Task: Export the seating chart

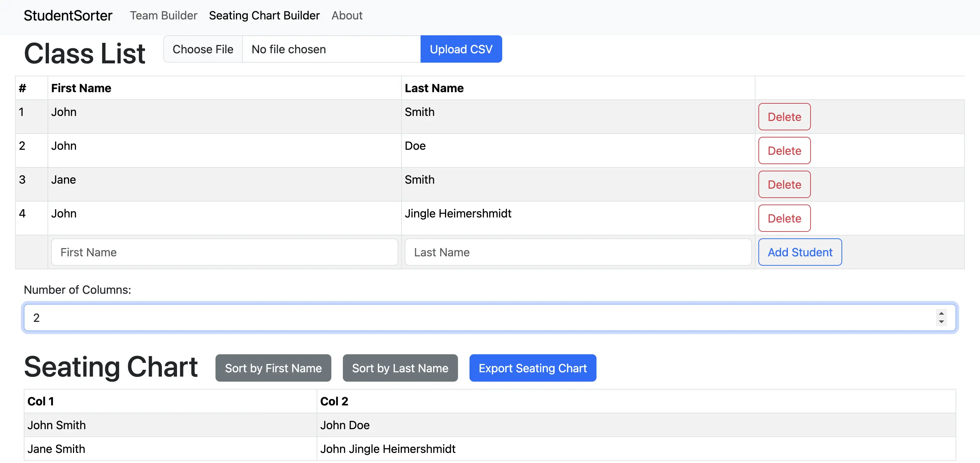Action: click(x=532, y=368)
